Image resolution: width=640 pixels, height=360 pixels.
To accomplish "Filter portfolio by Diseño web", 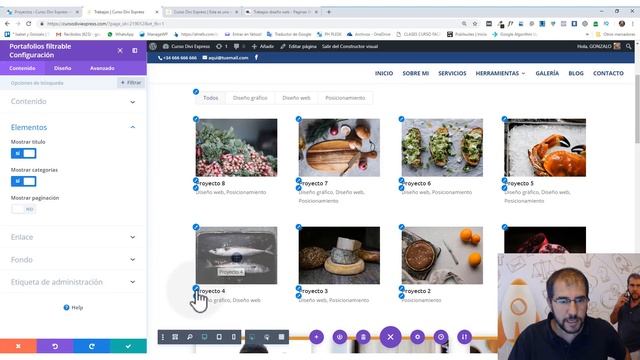I will [x=296, y=98].
